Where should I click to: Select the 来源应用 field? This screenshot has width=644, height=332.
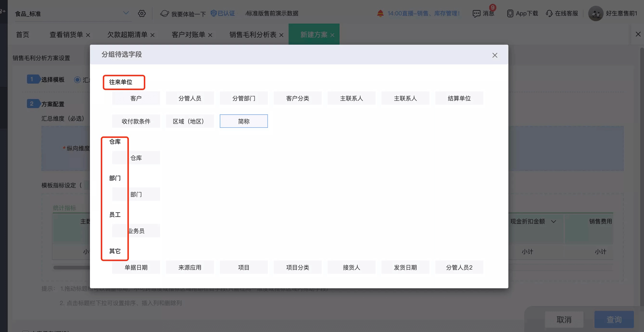coord(190,267)
